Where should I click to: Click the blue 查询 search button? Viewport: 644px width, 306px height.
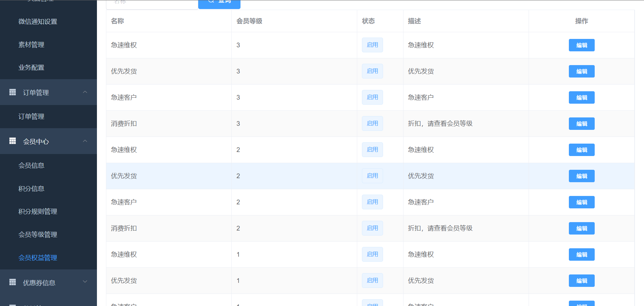[219, 3]
